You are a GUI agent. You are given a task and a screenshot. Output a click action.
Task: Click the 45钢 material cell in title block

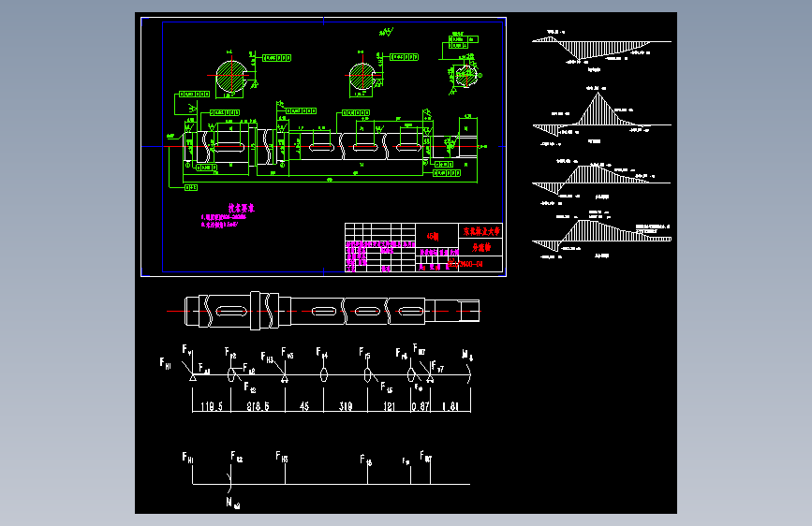click(x=433, y=236)
